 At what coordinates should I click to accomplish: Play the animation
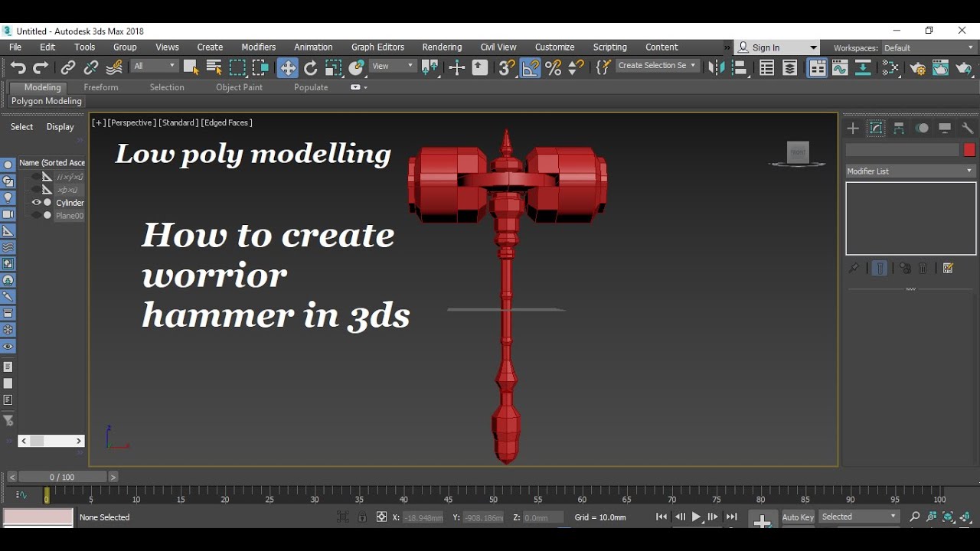[x=697, y=517]
